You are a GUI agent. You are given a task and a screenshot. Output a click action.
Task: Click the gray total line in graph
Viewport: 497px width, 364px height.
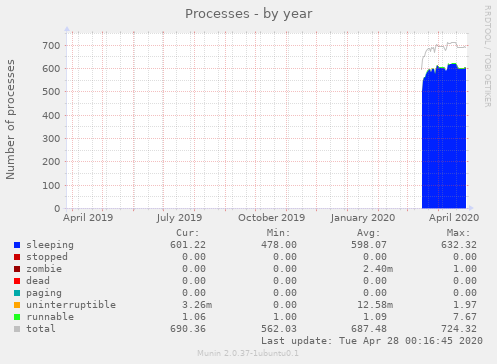(x=443, y=47)
